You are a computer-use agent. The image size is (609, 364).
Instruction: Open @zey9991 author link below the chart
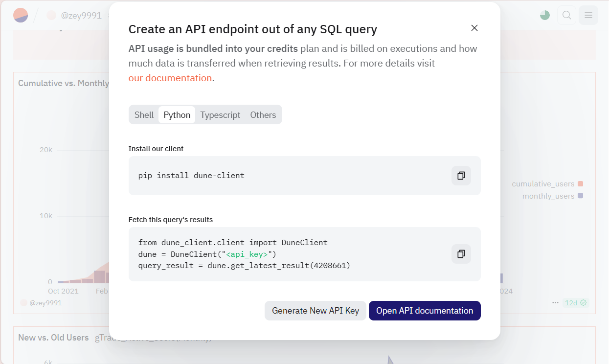pos(45,303)
